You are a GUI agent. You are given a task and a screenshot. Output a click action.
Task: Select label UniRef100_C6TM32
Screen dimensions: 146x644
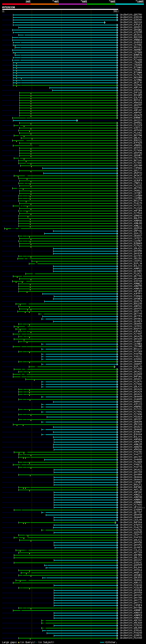tap(131, 326)
